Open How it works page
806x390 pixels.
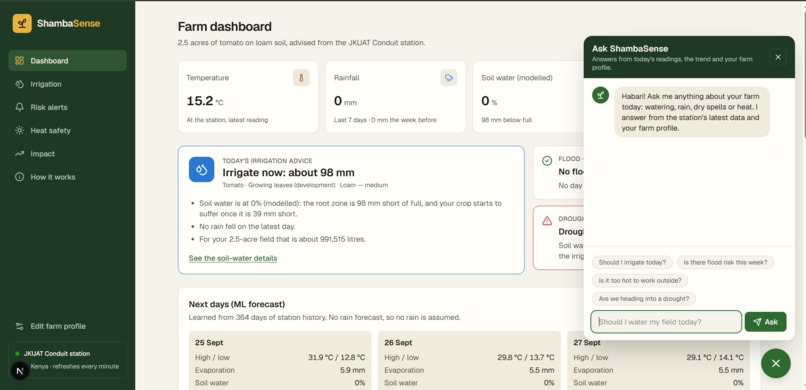67,177
